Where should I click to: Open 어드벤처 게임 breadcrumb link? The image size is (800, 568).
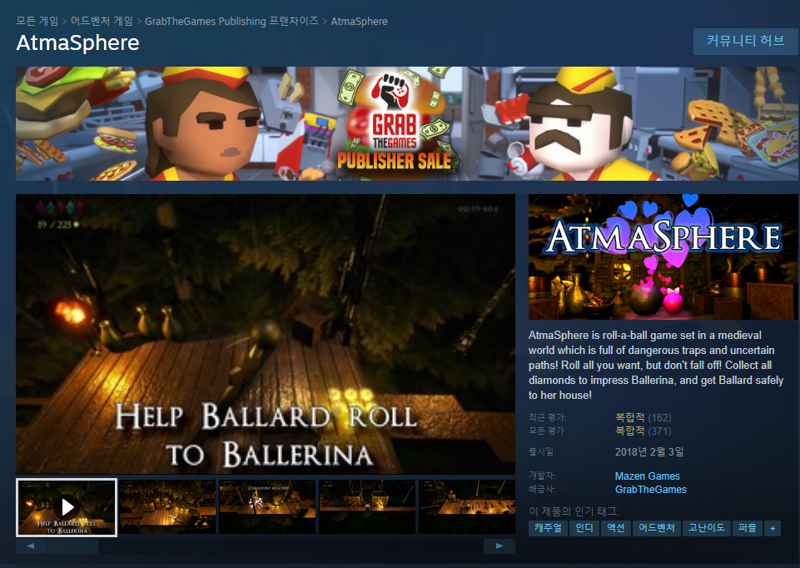[102, 21]
